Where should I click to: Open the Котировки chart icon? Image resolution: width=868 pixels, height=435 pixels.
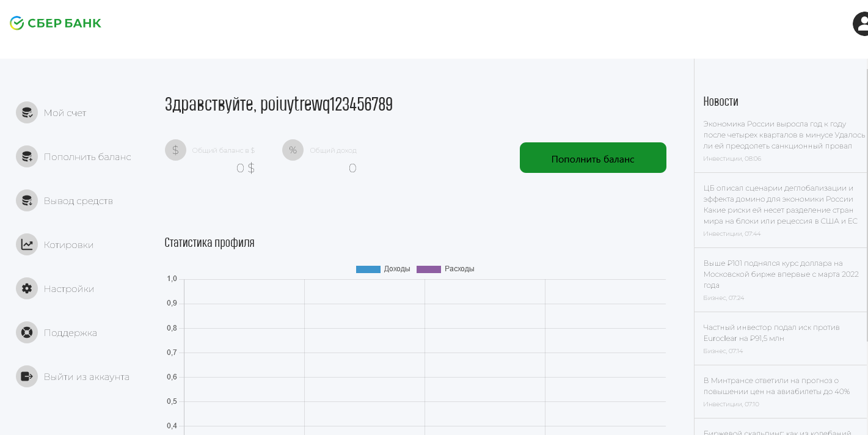tap(27, 244)
